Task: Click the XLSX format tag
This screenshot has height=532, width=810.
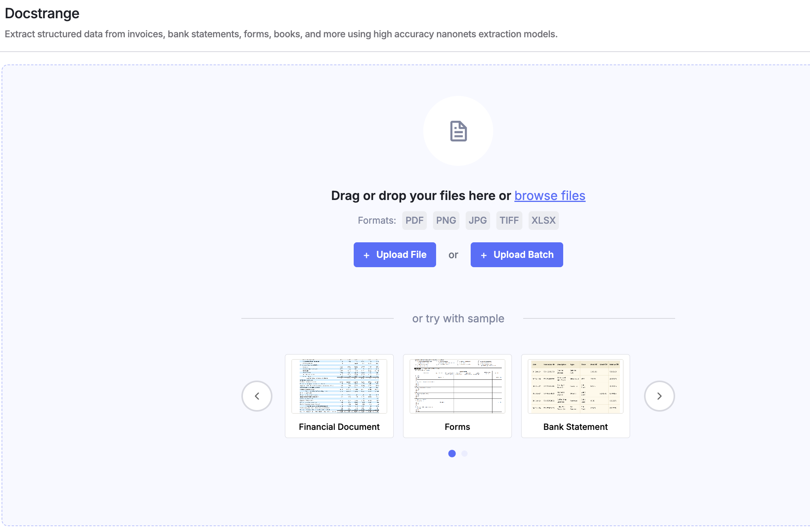Action: pos(543,221)
